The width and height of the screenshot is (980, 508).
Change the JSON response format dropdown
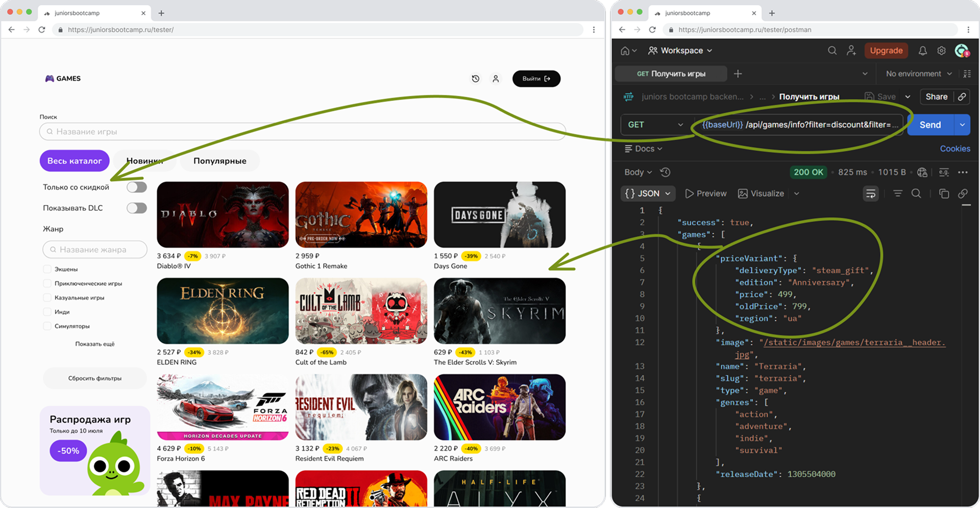[x=648, y=193]
